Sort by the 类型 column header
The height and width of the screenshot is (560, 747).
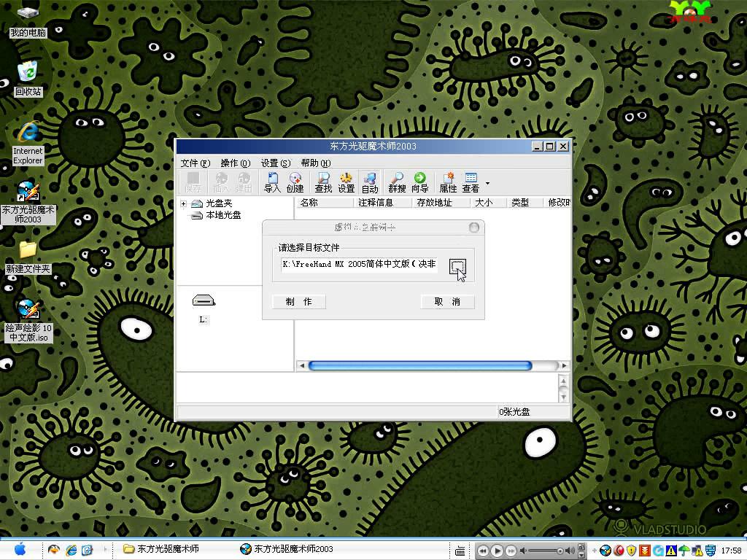pyautogui.click(x=525, y=203)
